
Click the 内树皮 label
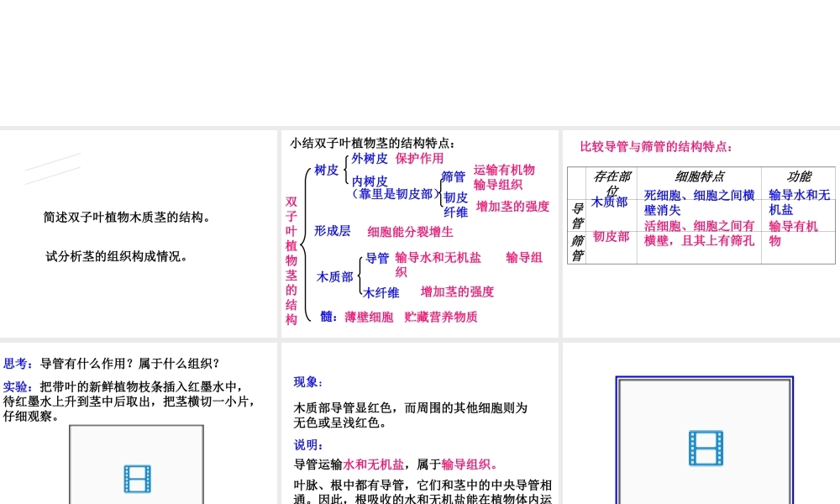(x=370, y=181)
